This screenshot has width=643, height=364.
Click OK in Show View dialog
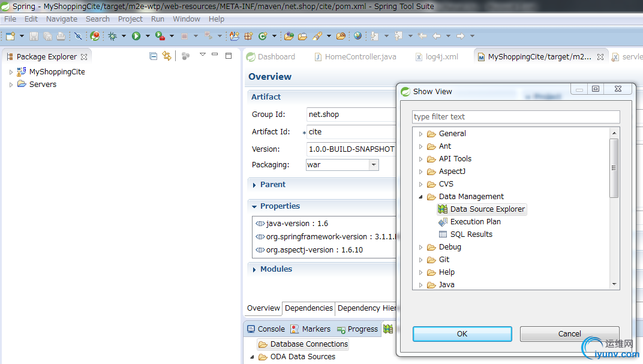point(462,333)
